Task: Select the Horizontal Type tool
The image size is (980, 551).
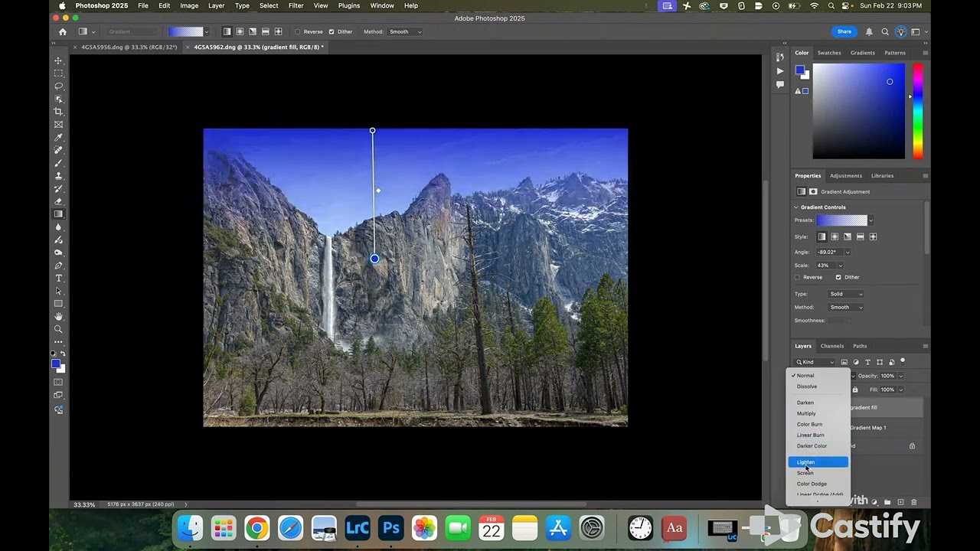Action: click(x=58, y=279)
